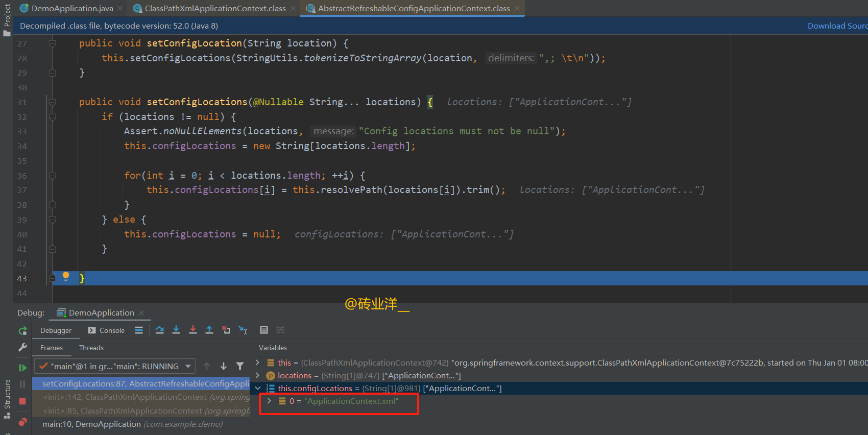
Task: Switch to ClassPathXmlApplicationContext.class tab
Action: [x=215, y=8]
